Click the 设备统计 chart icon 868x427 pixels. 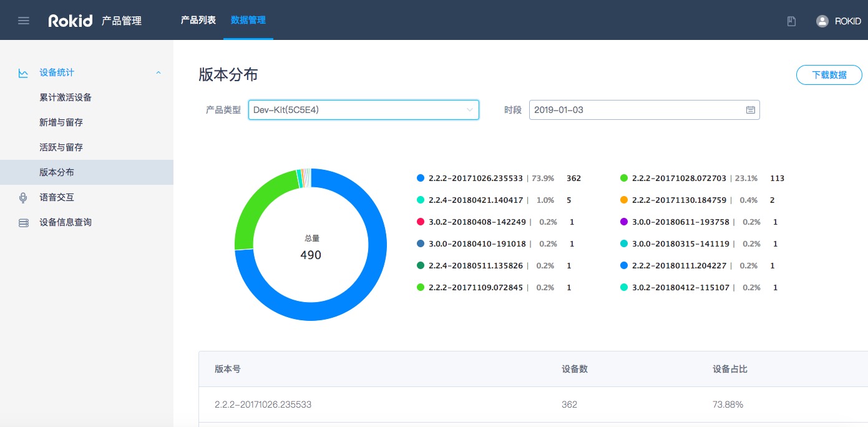(24, 73)
